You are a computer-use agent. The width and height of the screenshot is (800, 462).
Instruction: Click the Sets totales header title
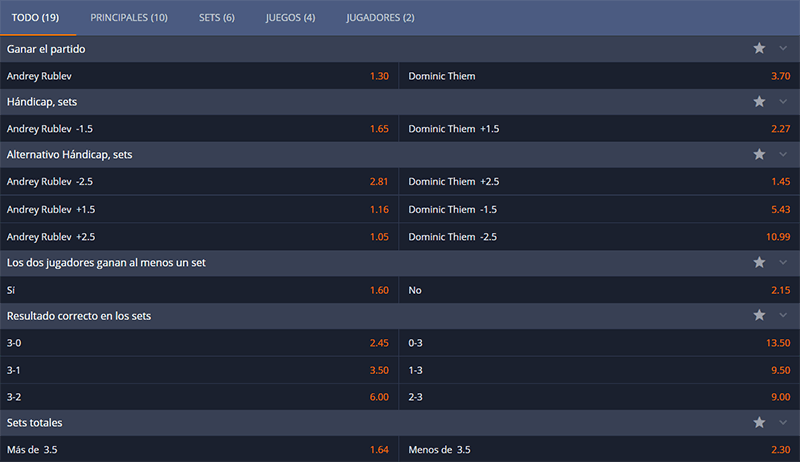34,423
